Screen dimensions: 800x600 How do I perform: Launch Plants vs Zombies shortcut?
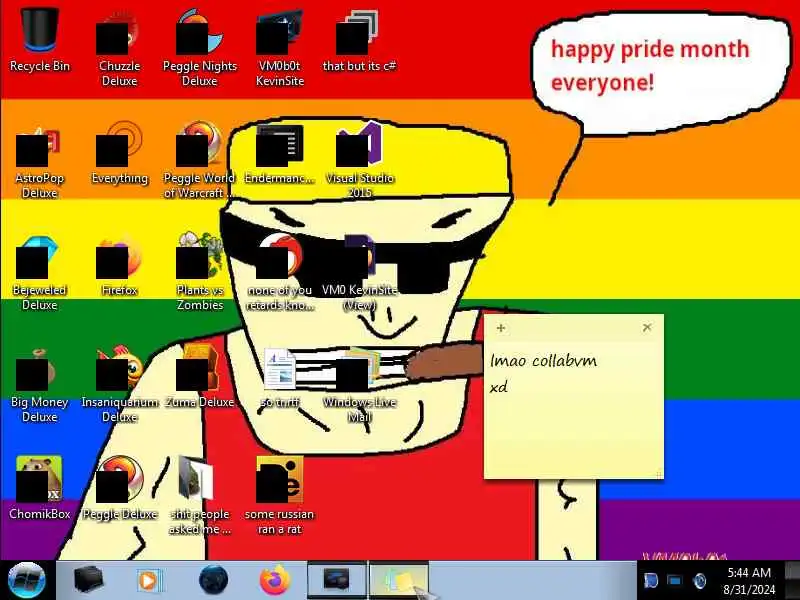coord(199,271)
